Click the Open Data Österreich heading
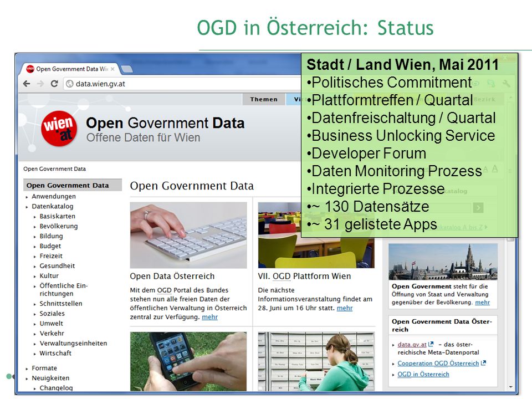This screenshot has width=532, height=399. coord(172,276)
